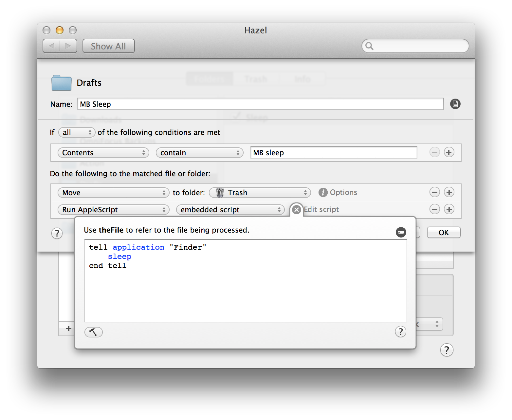
Task: Click the yellow minimize window button
Action: coord(59,30)
